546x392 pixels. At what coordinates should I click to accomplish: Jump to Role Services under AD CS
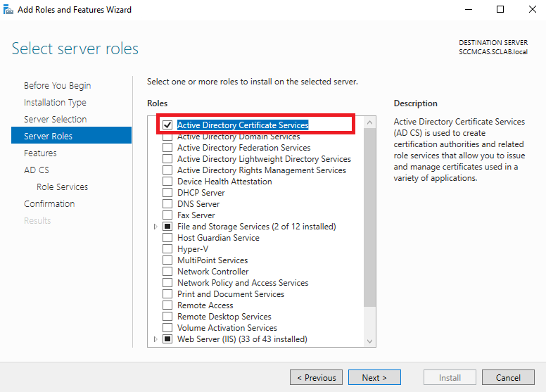63,186
